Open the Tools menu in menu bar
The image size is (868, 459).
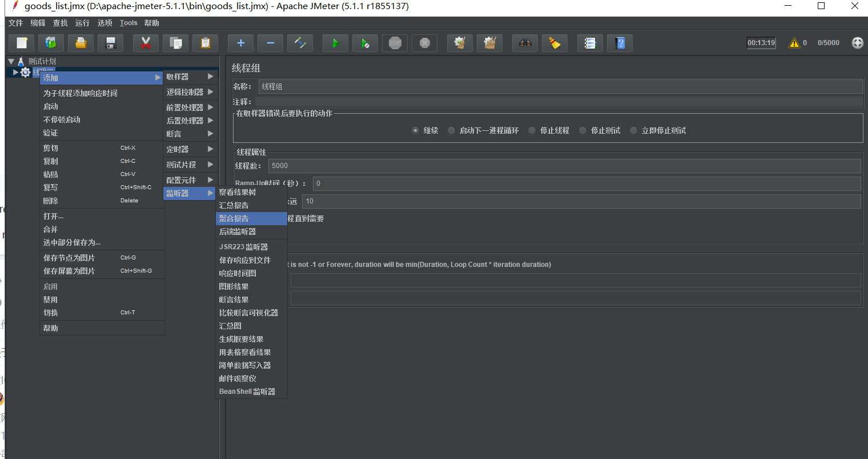coord(128,23)
